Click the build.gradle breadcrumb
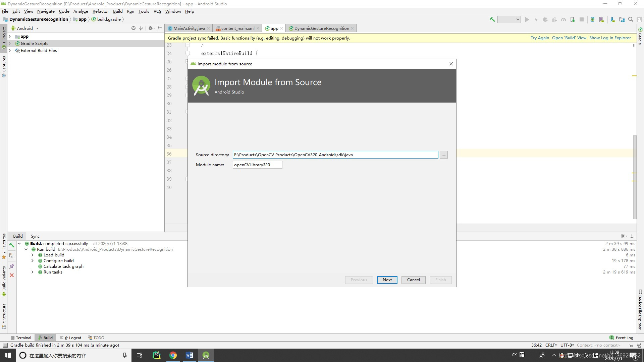The width and height of the screenshot is (644, 362). pos(106,19)
